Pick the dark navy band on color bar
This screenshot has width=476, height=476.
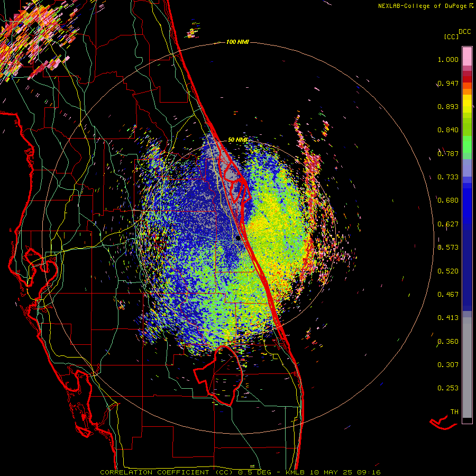point(467,270)
